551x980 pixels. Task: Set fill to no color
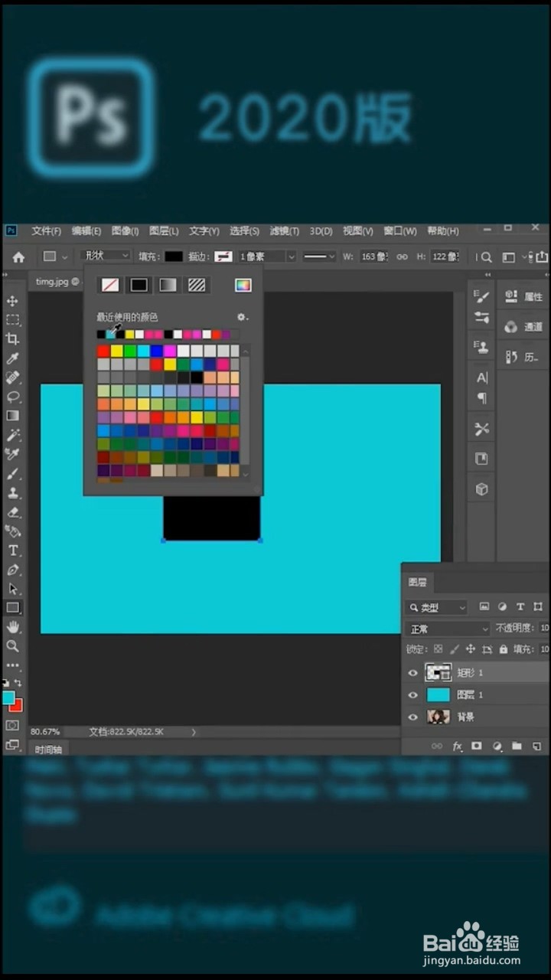pos(110,285)
